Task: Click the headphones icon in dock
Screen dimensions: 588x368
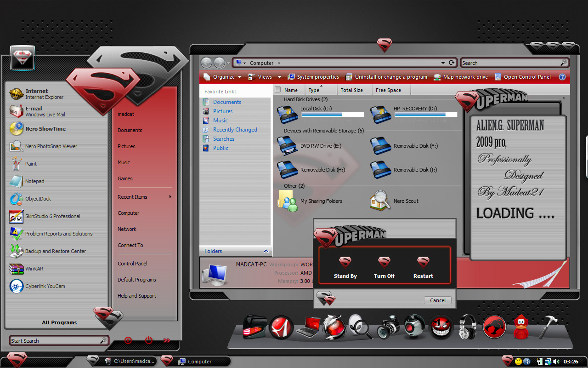Action: click(x=468, y=328)
